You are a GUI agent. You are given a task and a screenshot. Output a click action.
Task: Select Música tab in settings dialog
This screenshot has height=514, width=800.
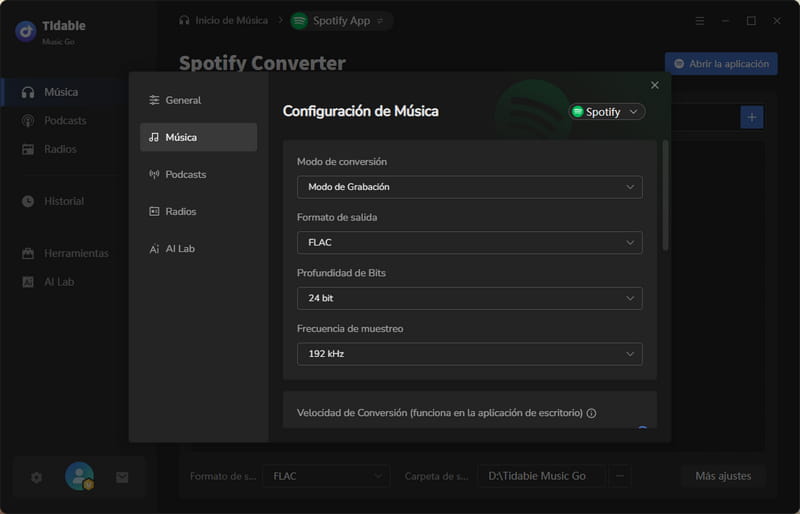pos(198,137)
